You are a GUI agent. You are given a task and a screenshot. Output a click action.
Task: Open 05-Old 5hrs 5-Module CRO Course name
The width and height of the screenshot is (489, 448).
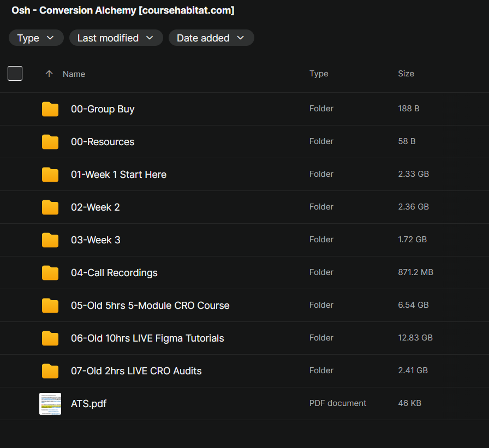point(150,306)
